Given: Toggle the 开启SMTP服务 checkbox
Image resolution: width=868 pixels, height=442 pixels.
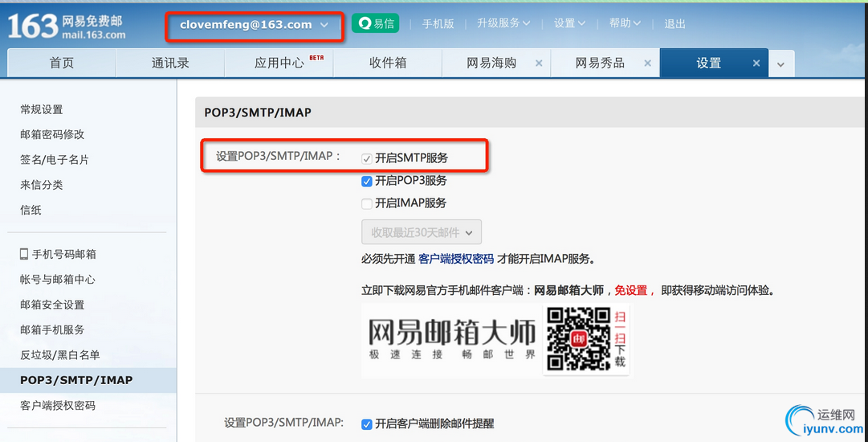Looking at the screenshot, I should tap(366, 159).
